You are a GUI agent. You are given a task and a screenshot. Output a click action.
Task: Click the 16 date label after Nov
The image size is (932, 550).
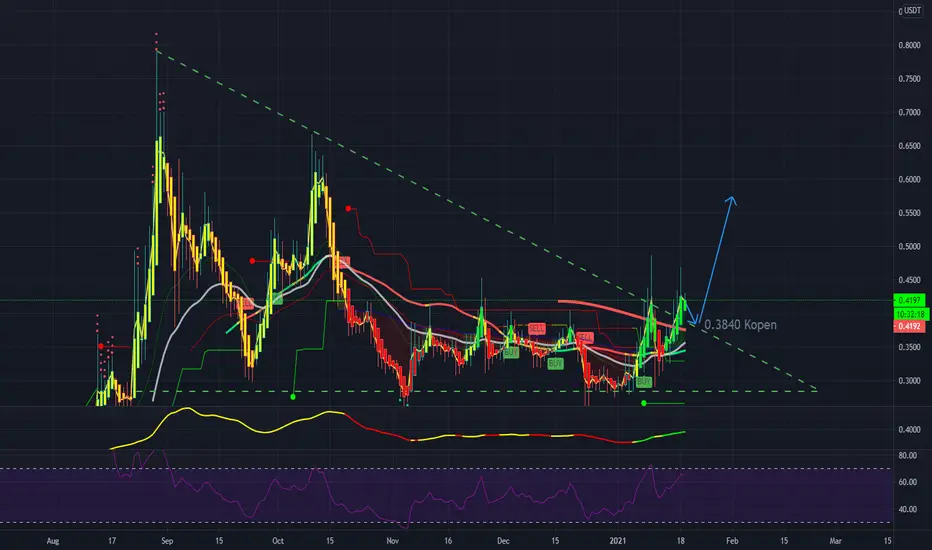click(448, 541)
